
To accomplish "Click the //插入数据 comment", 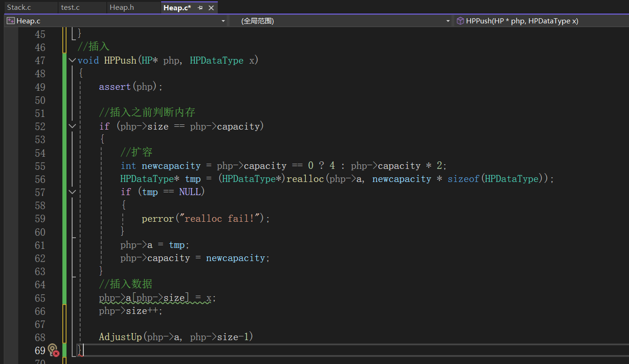I will (126, 284).
